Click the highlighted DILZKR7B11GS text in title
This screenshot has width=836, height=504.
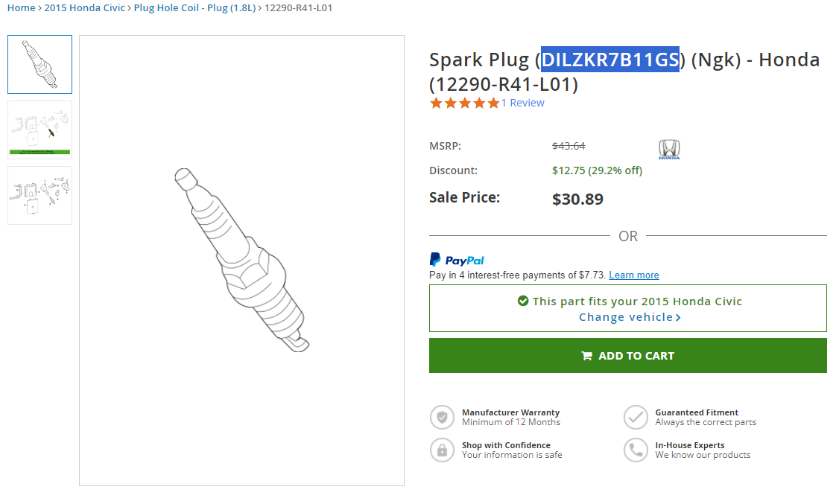pyautogui.click(x=609, y=60)
